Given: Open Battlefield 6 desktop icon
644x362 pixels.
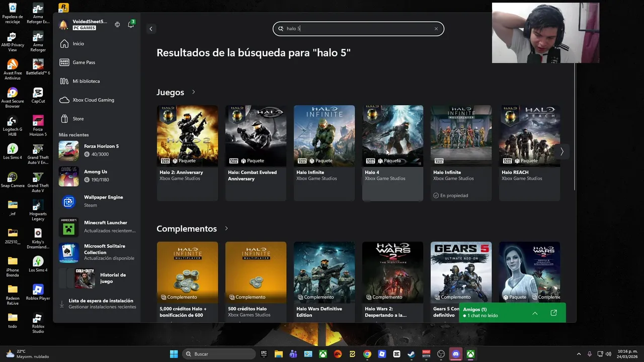Looking at the screenshot, I should pyautogui.click(x=38, y=67).
